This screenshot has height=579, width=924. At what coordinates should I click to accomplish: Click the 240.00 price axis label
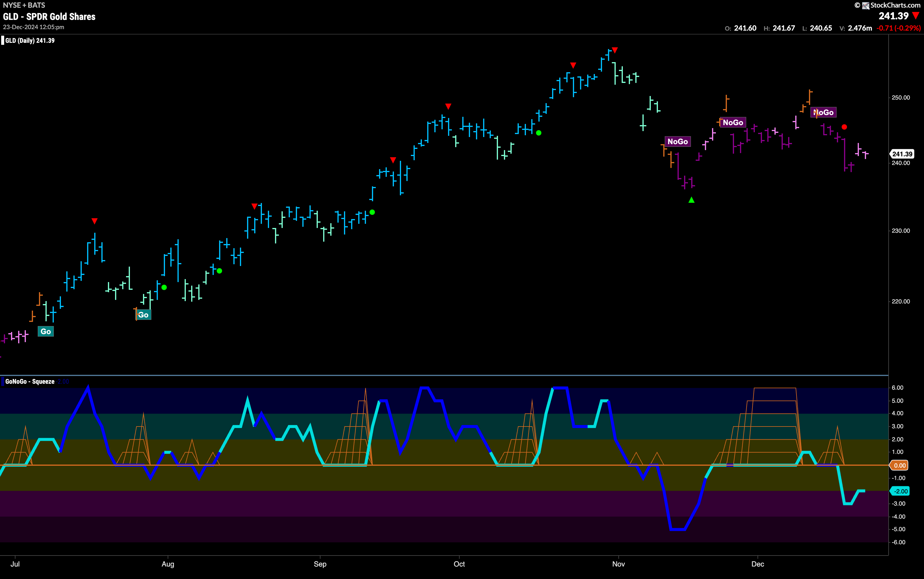(x=901, y=163)
